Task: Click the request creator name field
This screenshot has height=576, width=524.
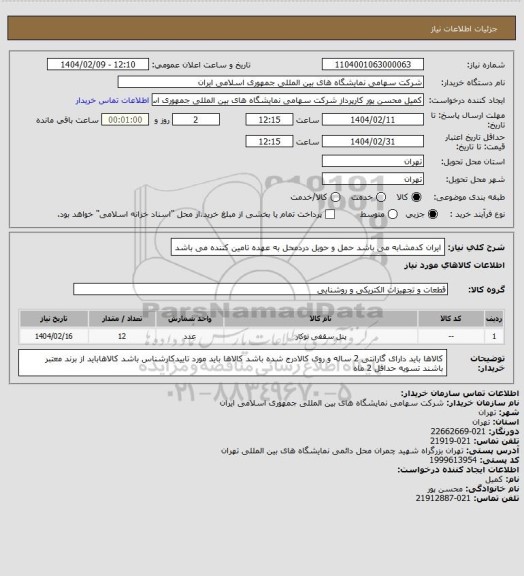Action: tap(288, 100)
